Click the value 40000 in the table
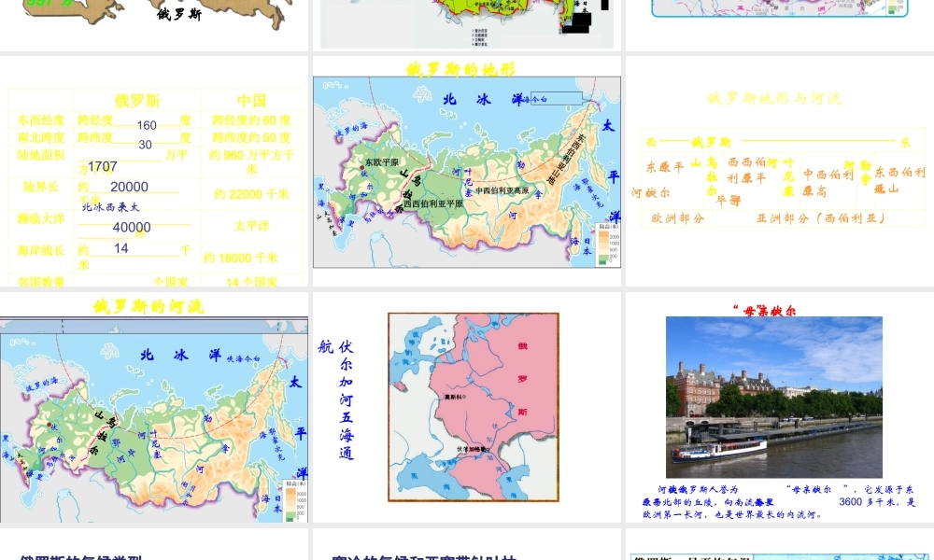The width and height of the screenshot is (934, 560). (x=132, y=228)
